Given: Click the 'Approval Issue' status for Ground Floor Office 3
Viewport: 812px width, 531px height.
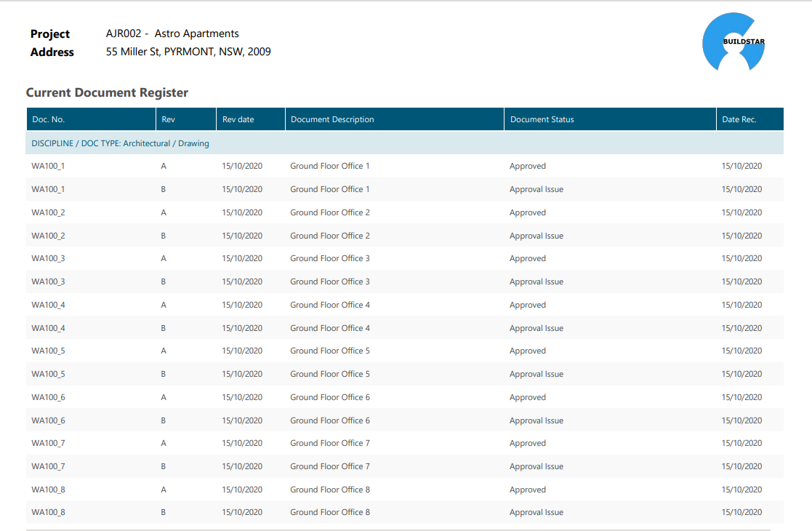Looking at the screenshot, I should [x=536, y=282].
